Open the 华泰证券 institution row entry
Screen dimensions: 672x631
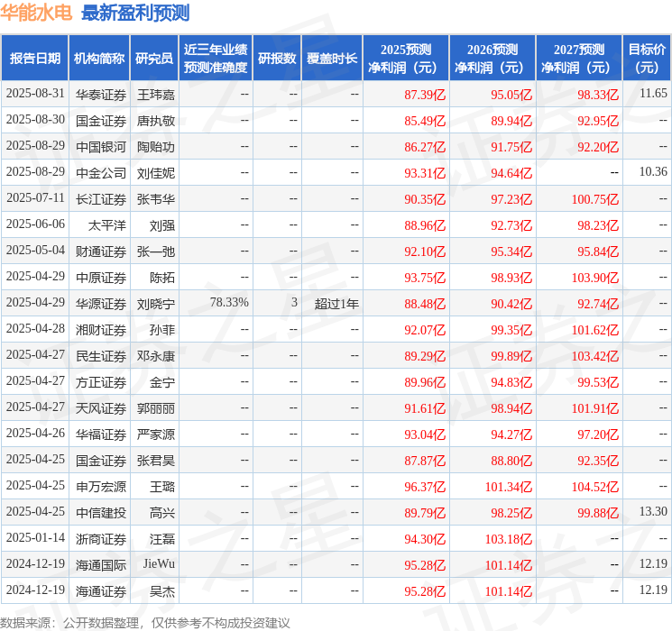pos(100,94)
